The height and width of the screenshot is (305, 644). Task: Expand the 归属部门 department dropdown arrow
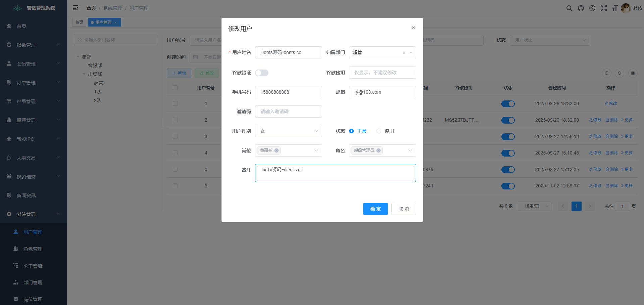[411, 53]
